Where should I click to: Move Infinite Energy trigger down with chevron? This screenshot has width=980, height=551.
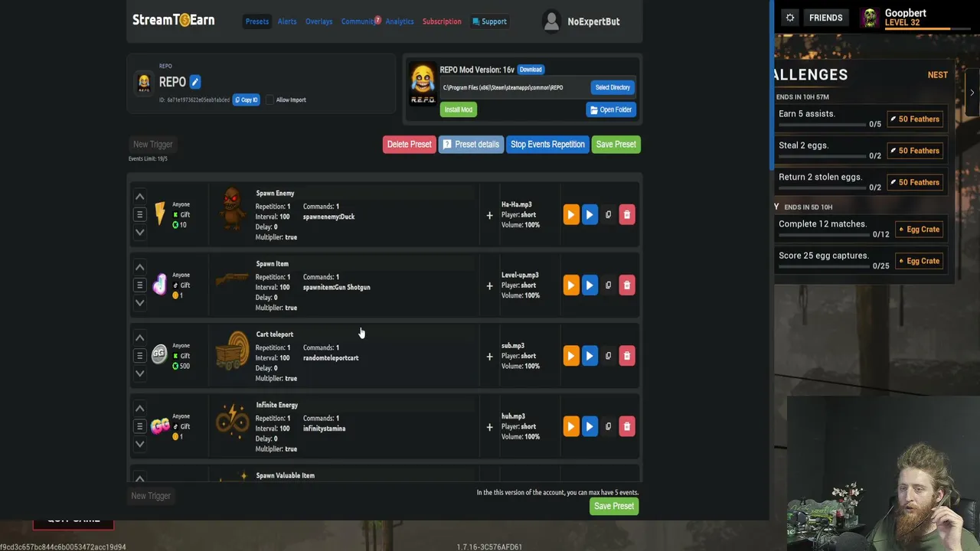[139, 443]
